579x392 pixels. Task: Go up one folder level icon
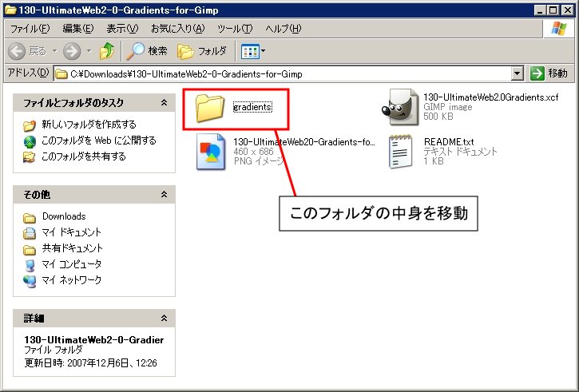click(x=107, y=51)
